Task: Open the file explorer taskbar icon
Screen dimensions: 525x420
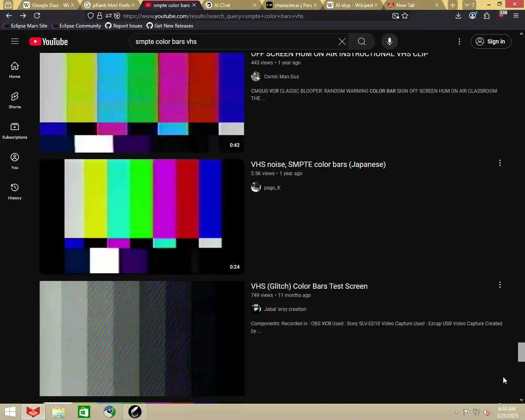Action: pyautogui.click(x=59, y=412)
